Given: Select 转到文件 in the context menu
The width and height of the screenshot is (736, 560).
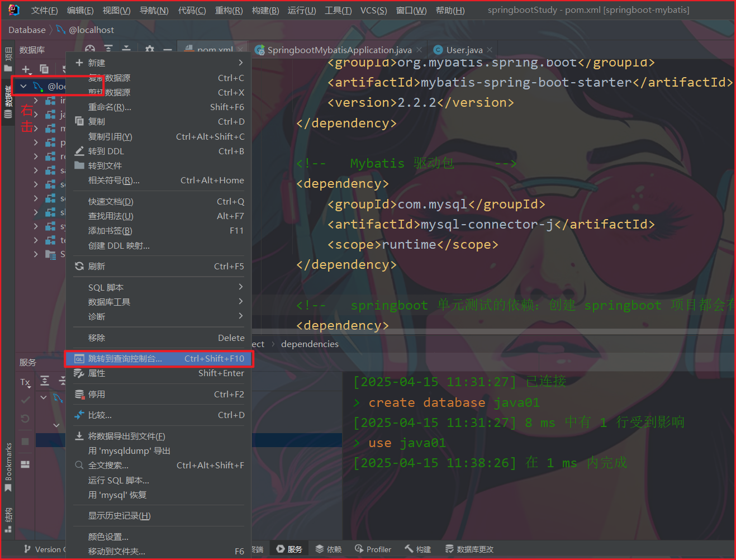Looking at the screenshot, I should [159, 166].
